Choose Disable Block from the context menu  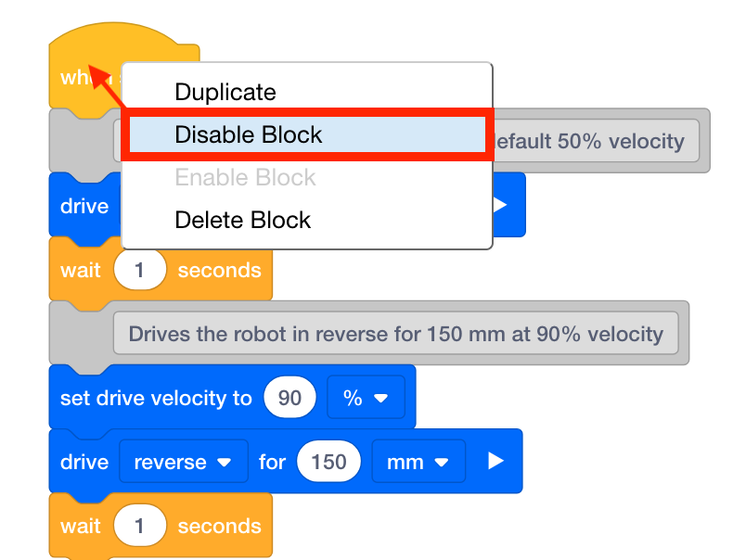(x=249, y=134)
